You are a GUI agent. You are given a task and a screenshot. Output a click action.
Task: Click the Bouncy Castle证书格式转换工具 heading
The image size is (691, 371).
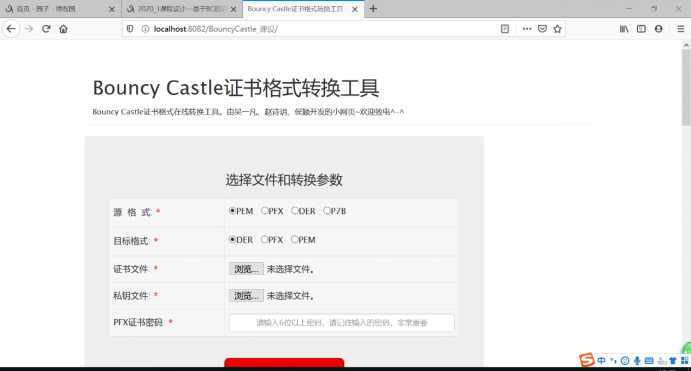236,88
